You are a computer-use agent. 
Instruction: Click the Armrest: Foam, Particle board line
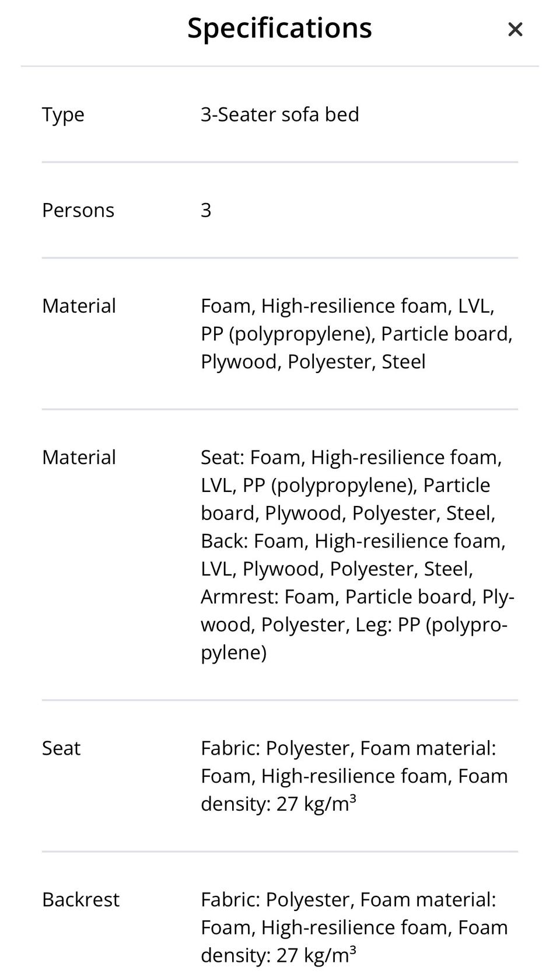358,597
